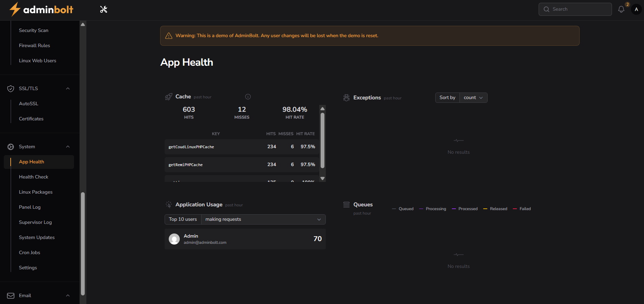Click the sidebar scrollbar thumb
The image size is (644, 304).
point(83,243)
